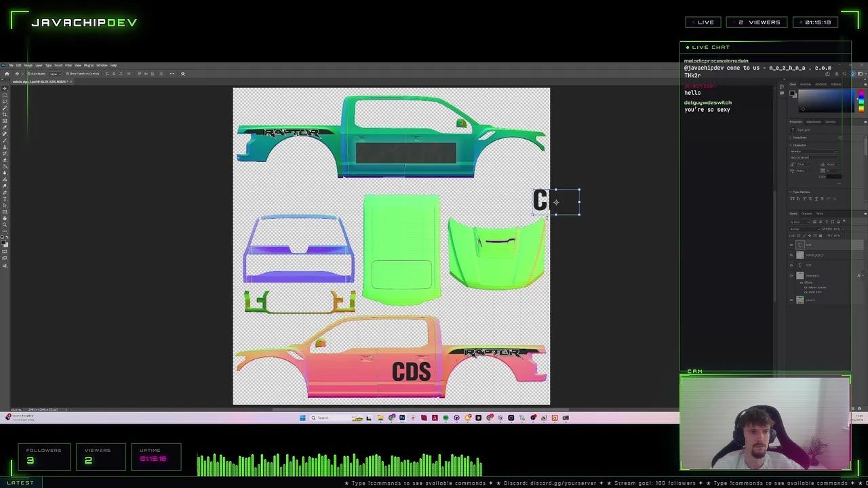
Task: Open the layer Kind filter dropdown
Action: point(800,222)
